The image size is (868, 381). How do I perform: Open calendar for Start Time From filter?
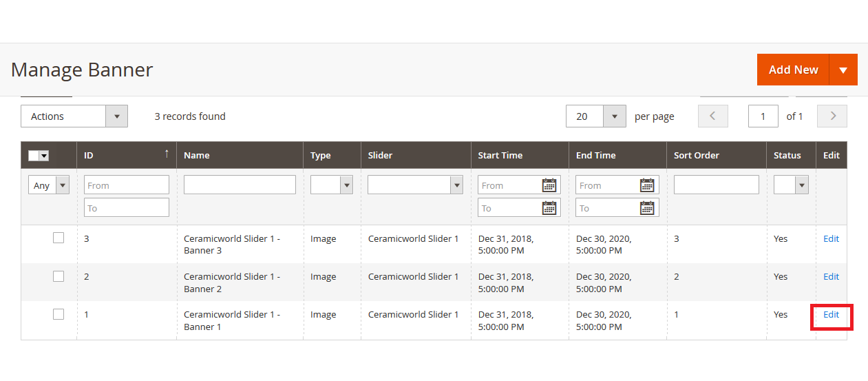[549, 185]
